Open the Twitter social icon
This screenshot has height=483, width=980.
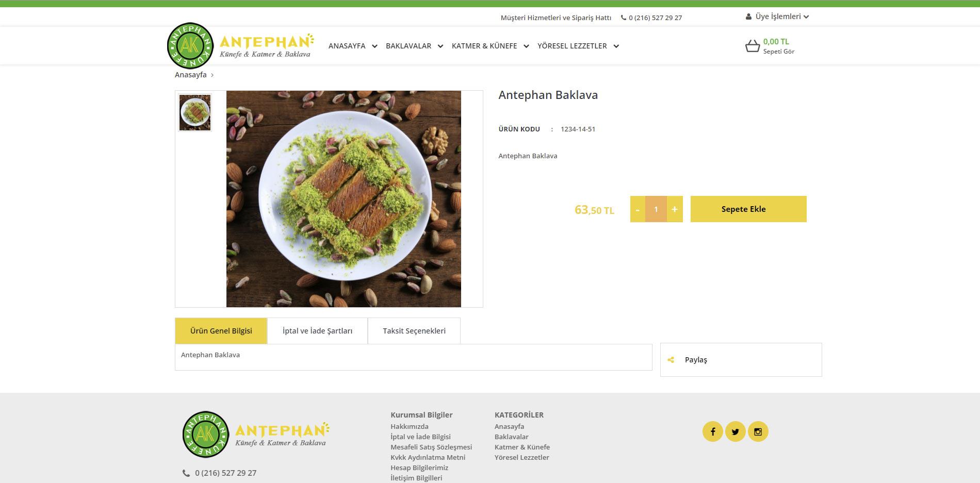click(x=736, y=431)
